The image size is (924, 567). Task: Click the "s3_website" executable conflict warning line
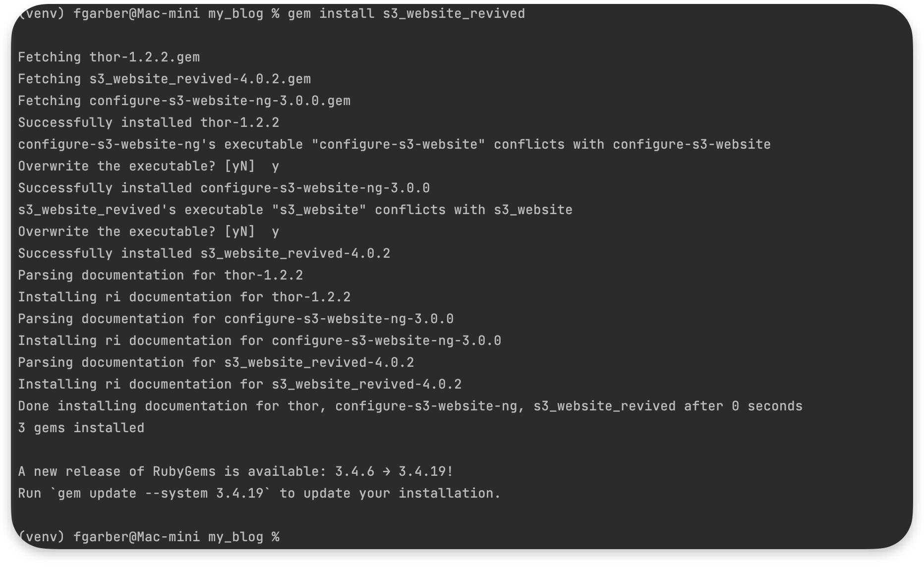[x=295, y=210]
